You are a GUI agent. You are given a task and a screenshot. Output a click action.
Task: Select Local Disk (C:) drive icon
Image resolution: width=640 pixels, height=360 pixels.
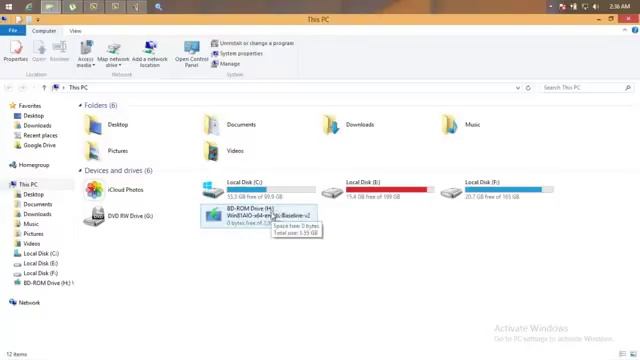(x=213, y=190)
